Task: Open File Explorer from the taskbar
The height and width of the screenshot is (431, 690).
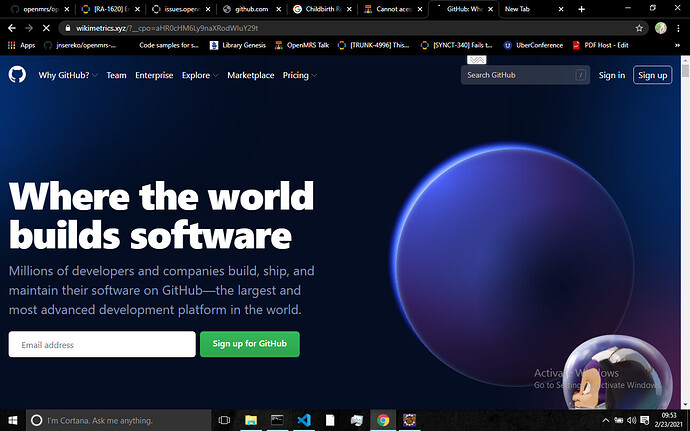Action: click(252, 420)
